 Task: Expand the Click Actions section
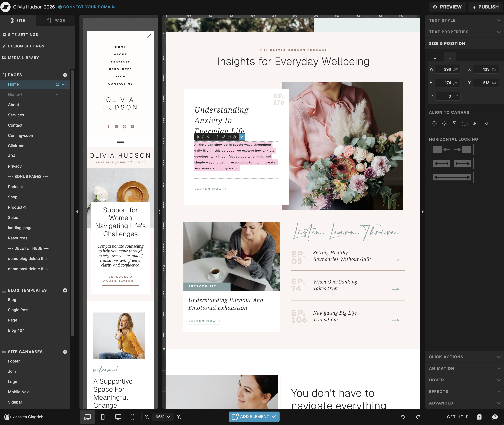464,357
